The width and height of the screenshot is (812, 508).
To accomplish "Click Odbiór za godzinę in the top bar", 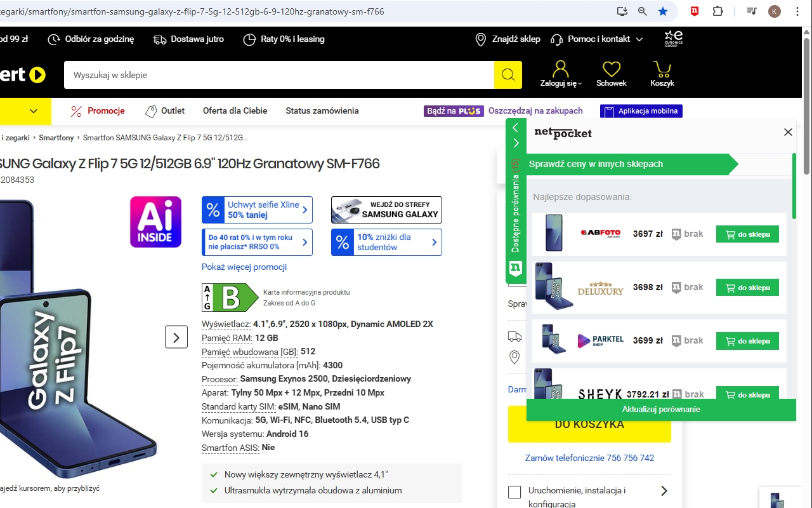I will pos(91,39).
